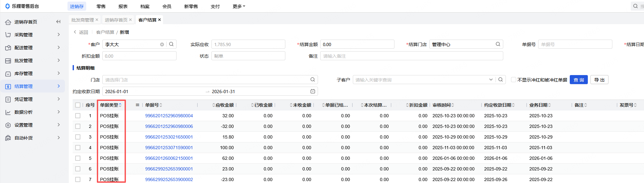Select checkbox for row 3
644x183 pixels.
click(78, 137)
